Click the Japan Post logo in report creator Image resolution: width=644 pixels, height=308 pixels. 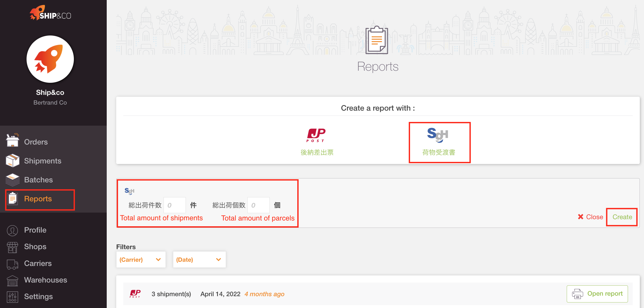click(316, 135)
